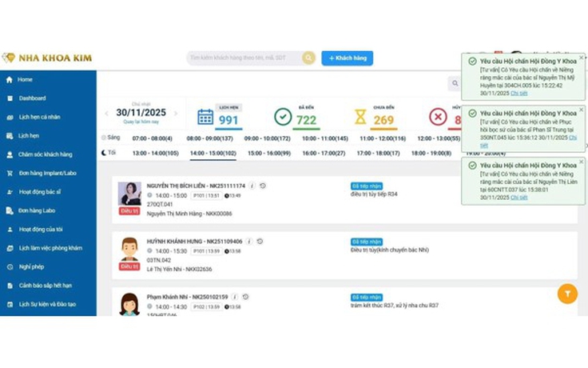Viewport: 588px width, 368px height.
Task: Click Phạm Khánh Nhi's avatar
Action: click(x=129, y=305)
